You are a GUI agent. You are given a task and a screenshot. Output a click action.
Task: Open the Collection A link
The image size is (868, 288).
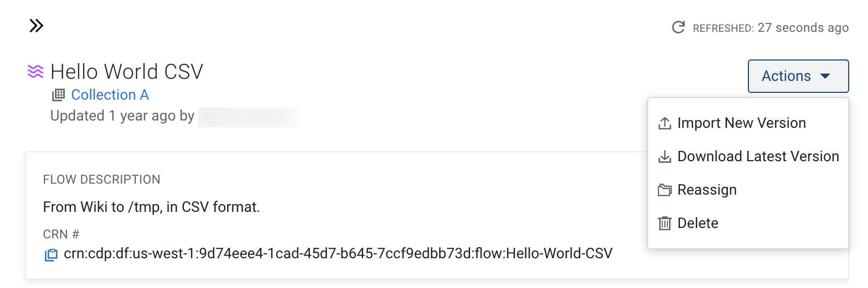(x=110, y=95)
